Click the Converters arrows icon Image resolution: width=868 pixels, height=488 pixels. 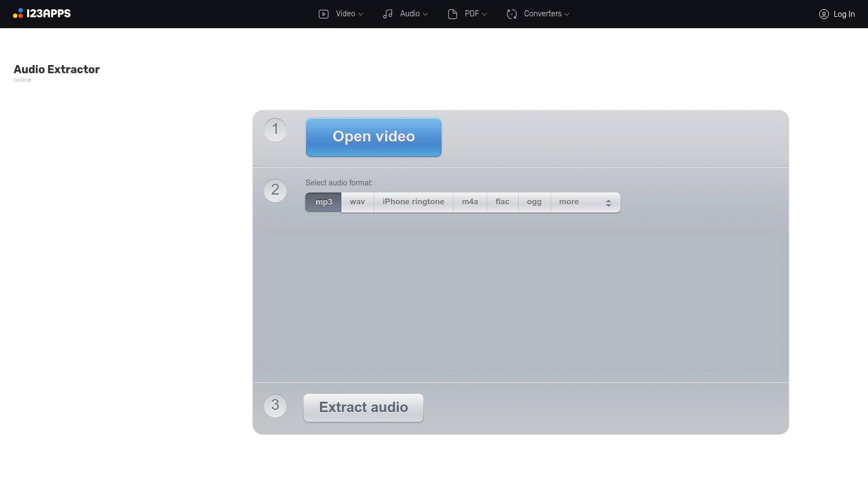(510, 14)
